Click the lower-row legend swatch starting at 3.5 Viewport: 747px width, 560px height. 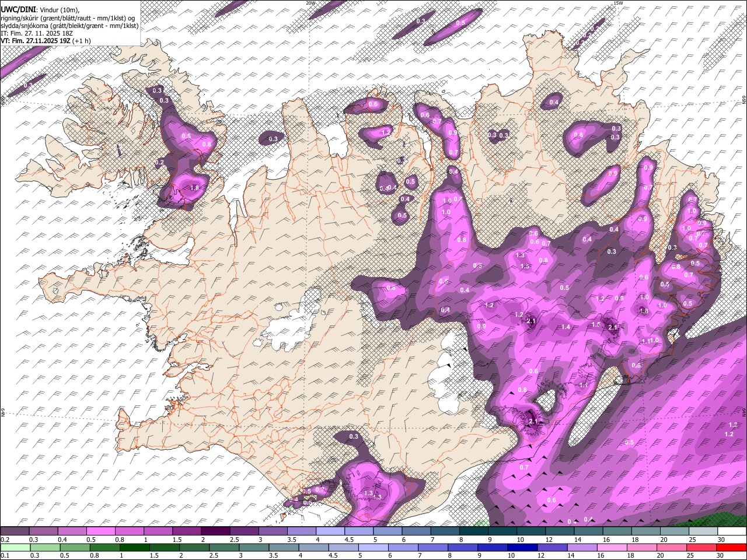pos(282,548)
